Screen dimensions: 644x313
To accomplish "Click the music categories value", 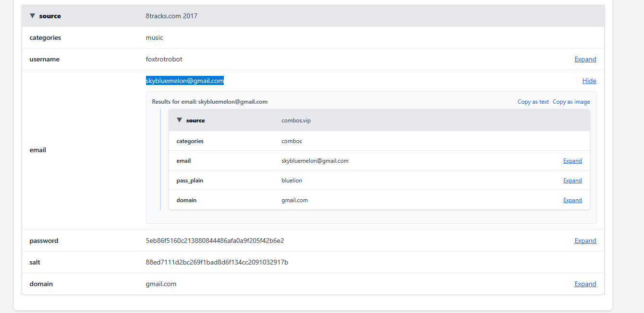I will point(154,38).
